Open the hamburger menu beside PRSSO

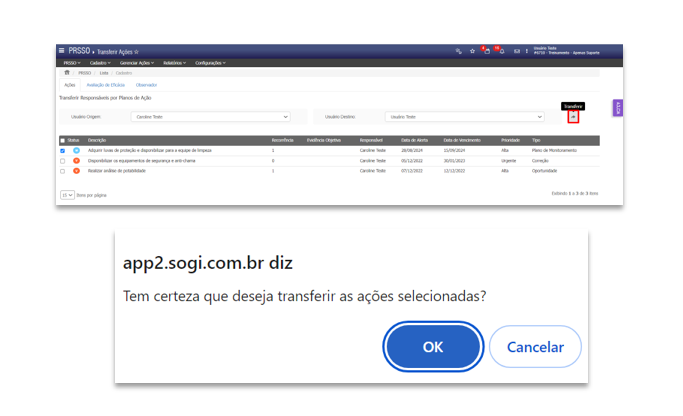62,51
